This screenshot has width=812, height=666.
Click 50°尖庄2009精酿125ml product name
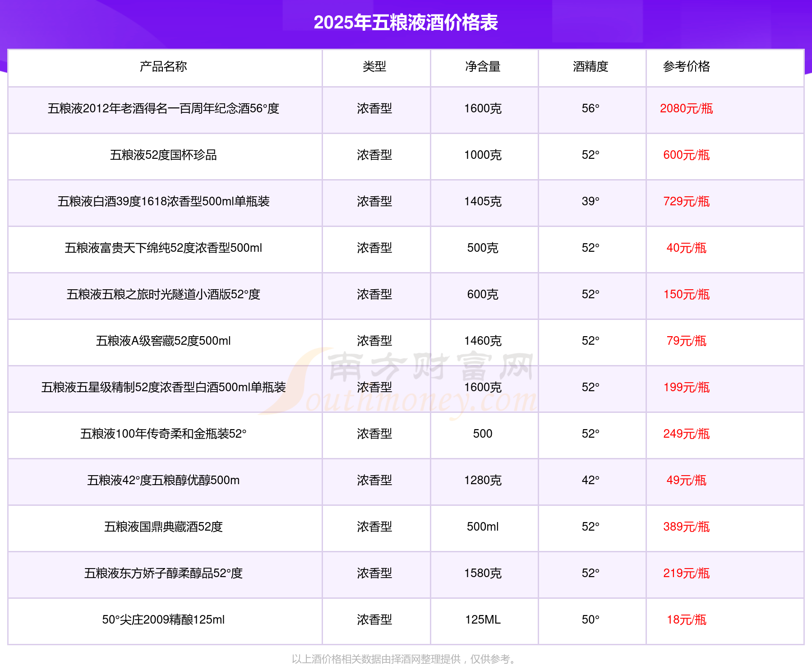(163, 620)
